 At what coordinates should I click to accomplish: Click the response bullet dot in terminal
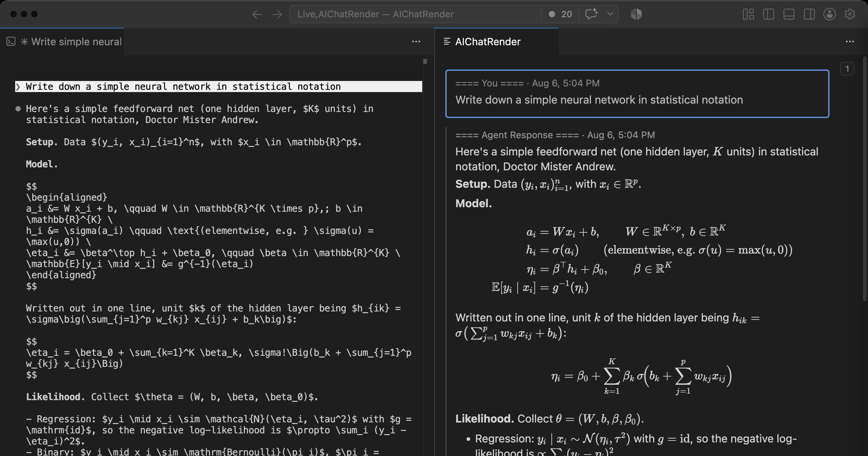pos(18,109)
